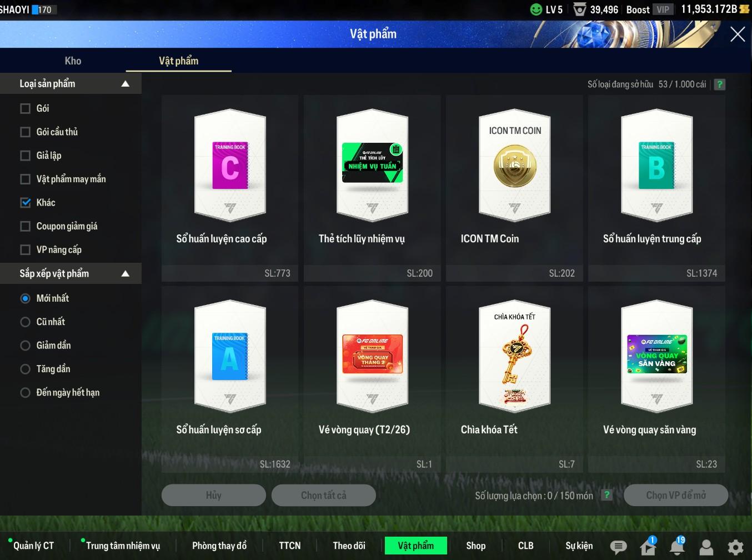Select the Cũ nhất sort option
Screen dimensions: 752x560
26,322
